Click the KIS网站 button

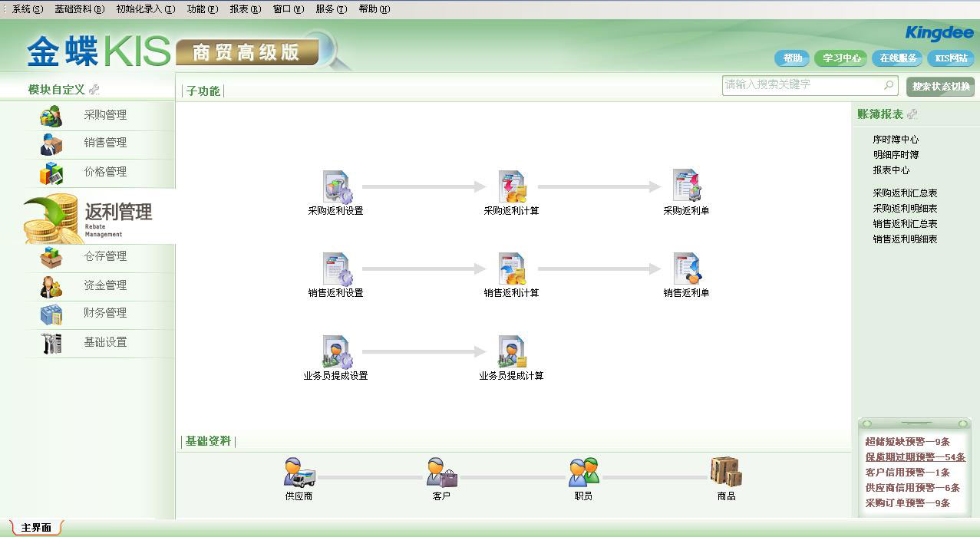coord(951,58)
